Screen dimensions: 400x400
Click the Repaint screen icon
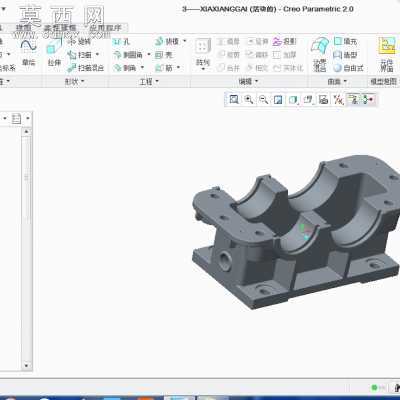[x=278, y=99]
